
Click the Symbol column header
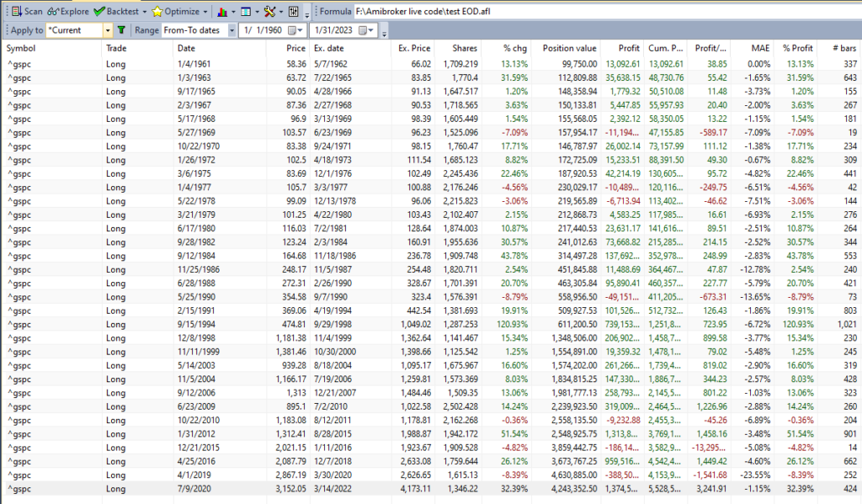click(x=21, y=48)
